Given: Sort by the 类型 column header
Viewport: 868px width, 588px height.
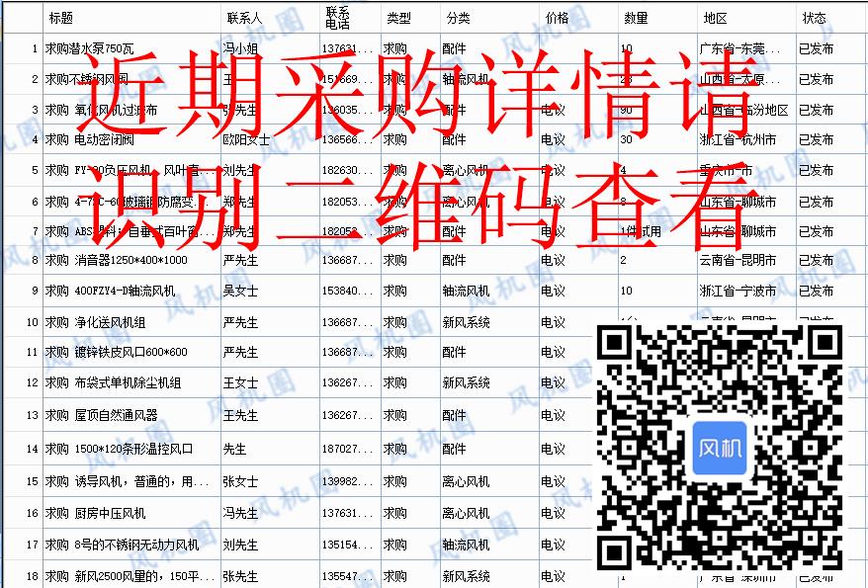Looking at the screenshot, I should [398, 18].
